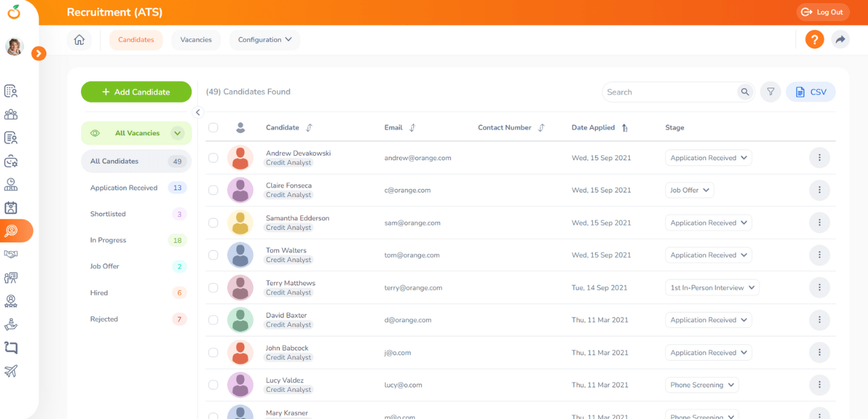Image resolution: width=868 pixels, height=419 pixels.
Task: Tick the select-all checkbox in table header
Action: click(x=213, y=127)
